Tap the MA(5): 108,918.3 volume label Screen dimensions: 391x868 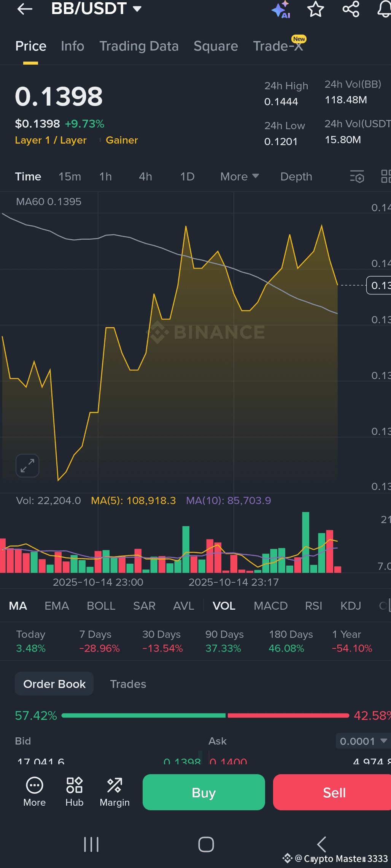134,501
